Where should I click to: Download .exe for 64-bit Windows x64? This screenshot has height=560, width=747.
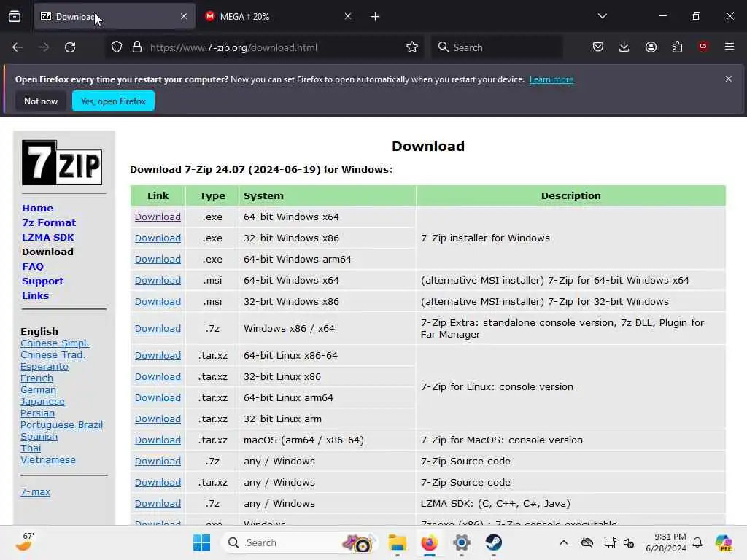(x=158, y=217)
